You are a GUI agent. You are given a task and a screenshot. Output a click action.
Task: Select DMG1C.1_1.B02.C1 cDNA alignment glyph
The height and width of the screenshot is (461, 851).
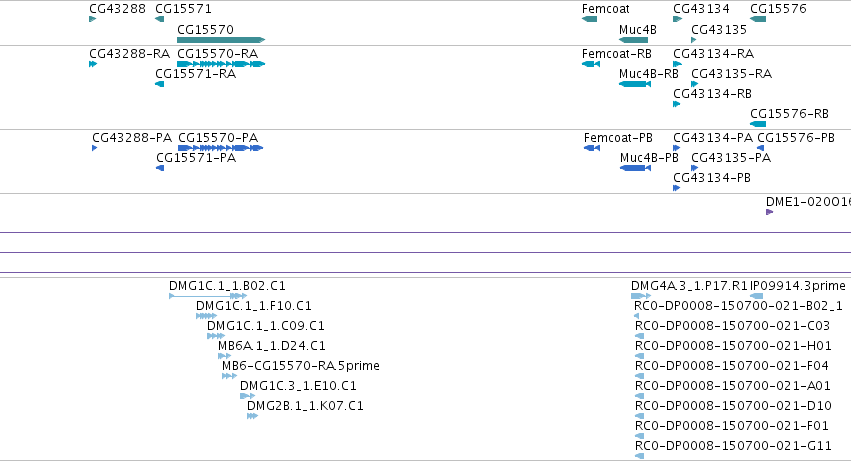[208, 296]
